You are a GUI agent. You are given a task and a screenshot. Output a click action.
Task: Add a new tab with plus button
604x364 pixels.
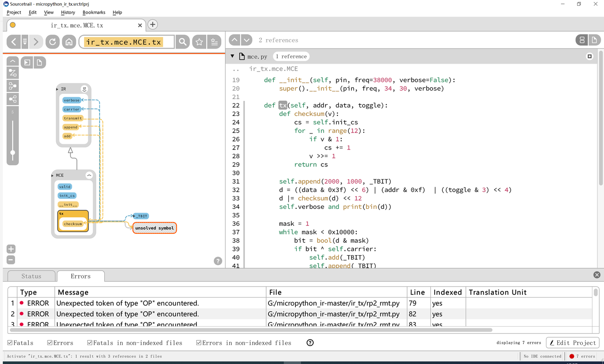click(153, 25)
